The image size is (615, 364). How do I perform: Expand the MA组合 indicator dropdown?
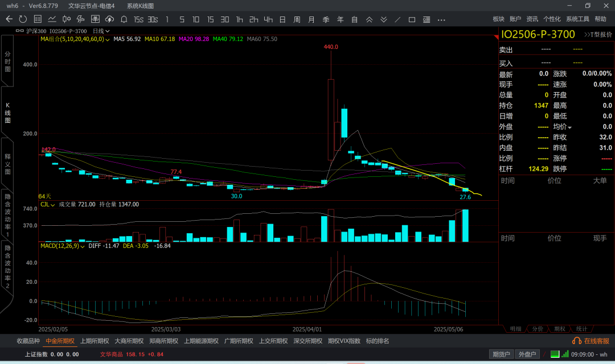tap(106, 39)
